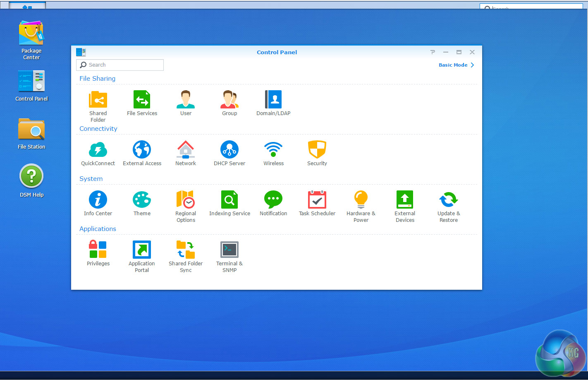
Task: Open the DHCP Server icon
Action: (229, 150)
